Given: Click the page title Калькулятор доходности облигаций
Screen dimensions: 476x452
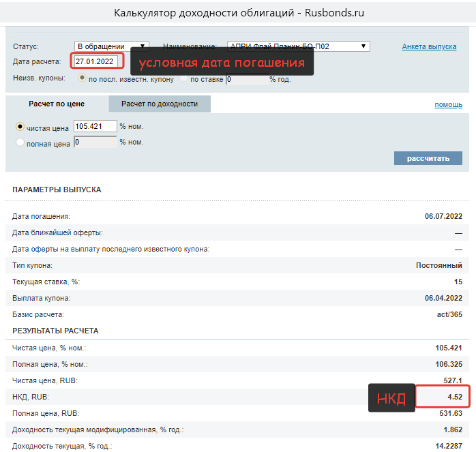Looking at the screenshot, I should coord(204,13).
